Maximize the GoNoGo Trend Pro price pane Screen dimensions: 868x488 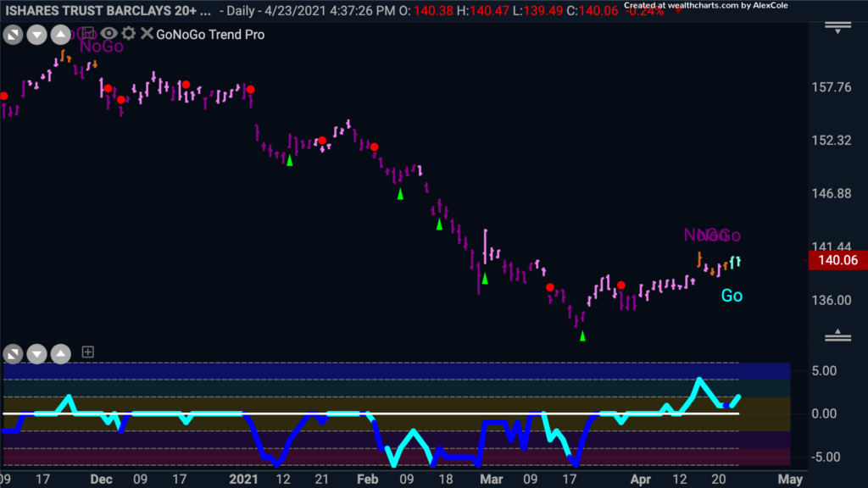pos(13,35)
